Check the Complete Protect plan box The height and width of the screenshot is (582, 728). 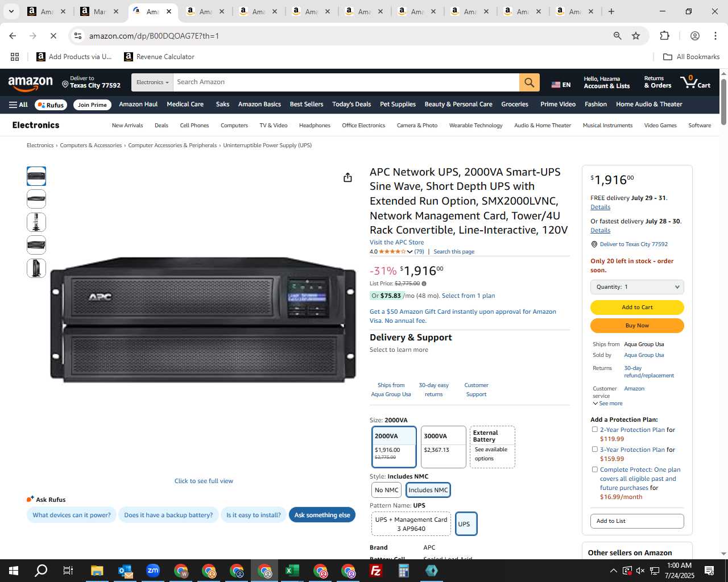coord(595,469)
